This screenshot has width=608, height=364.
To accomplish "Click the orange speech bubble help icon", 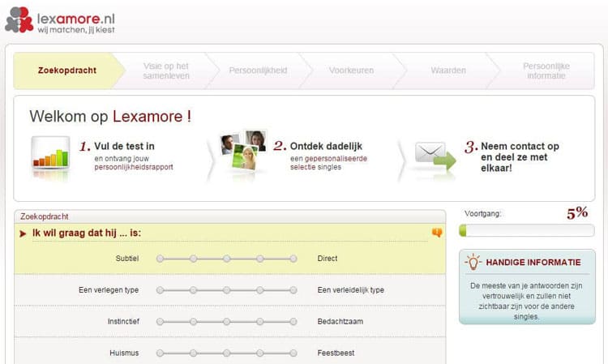I will click(x=437, y=233).
